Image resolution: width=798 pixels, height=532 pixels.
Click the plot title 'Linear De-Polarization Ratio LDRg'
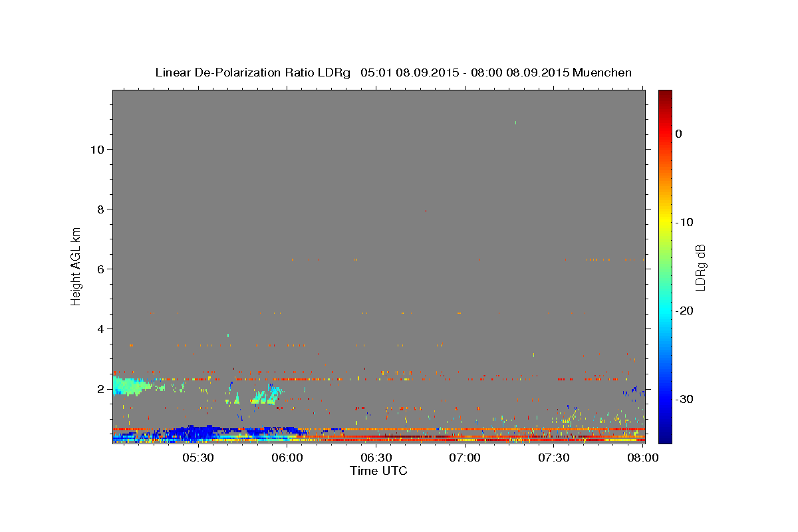253,72
